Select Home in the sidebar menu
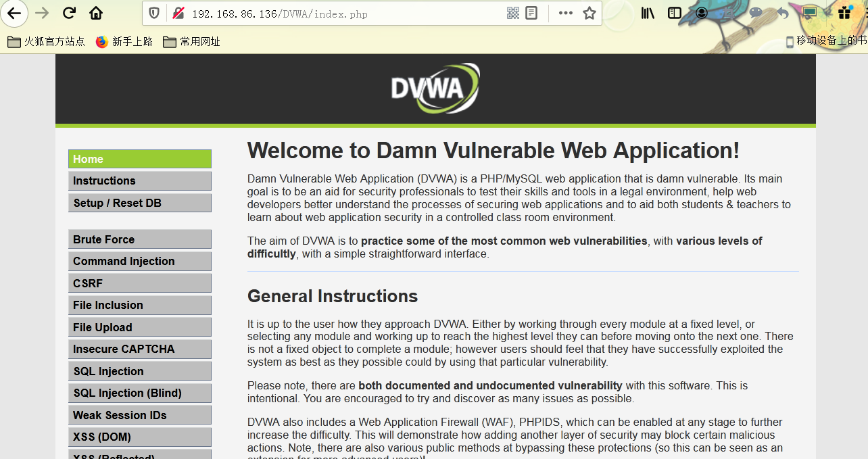Viewport: 868px width, 459px height. pos(140,159)
